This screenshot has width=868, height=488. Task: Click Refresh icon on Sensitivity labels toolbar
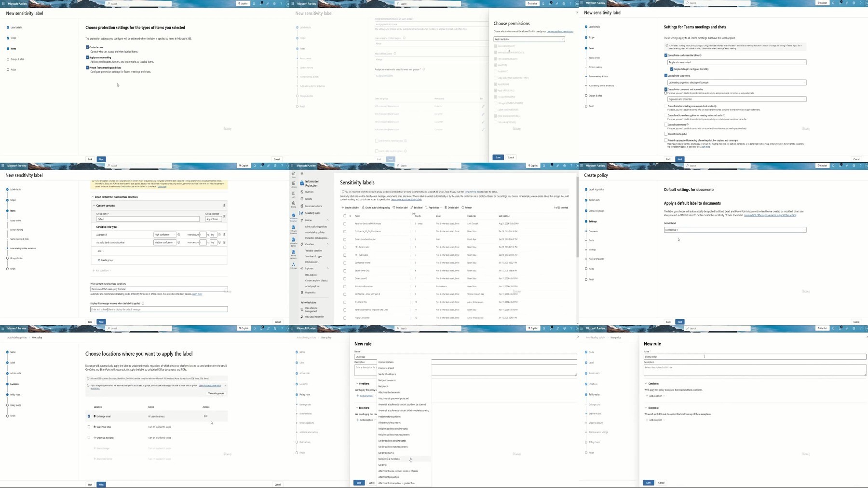click(463, 208)
